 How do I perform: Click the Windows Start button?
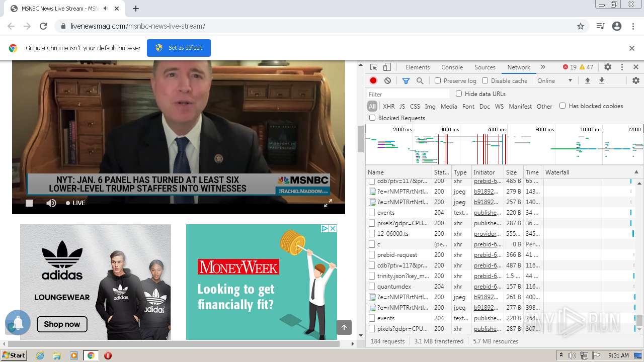14,355
